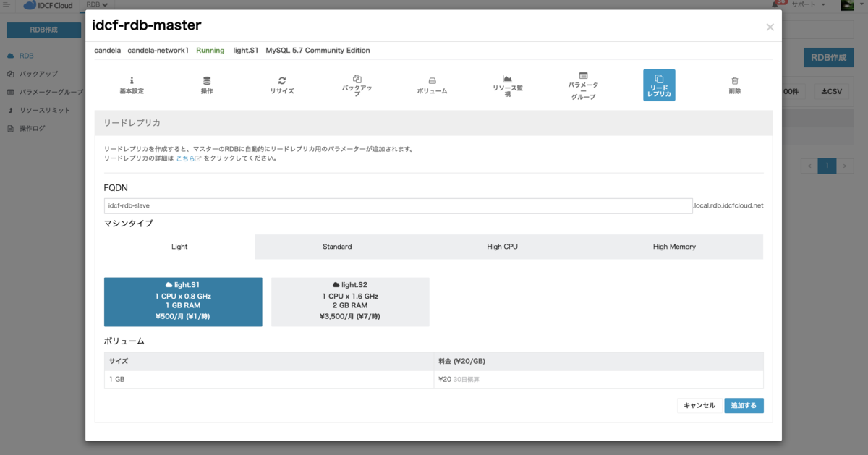This screenshot has height=455, width=868.
Task: Open the こちら replica details link
Action: 188,158
